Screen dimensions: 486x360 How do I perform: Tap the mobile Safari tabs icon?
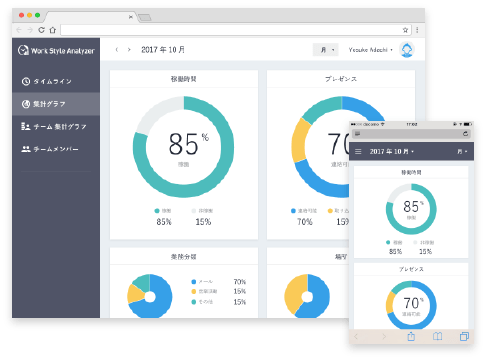464,336
